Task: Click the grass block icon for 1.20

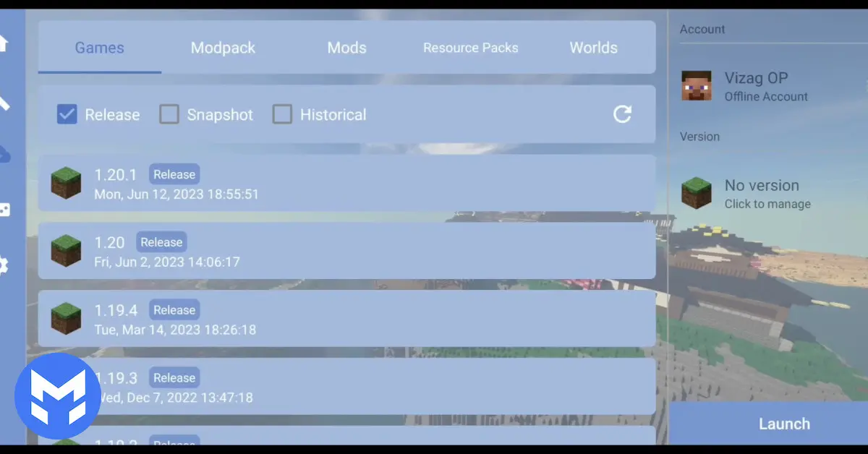Action: (66, 251)
